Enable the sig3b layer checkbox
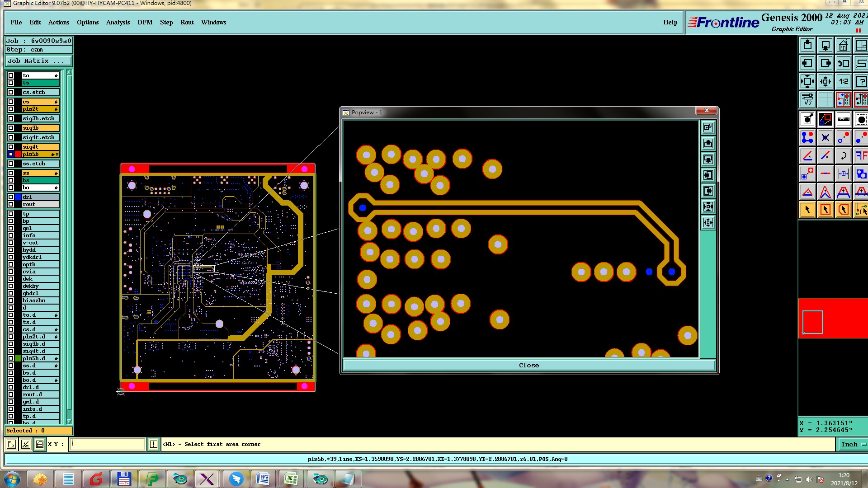 (11, 128)
